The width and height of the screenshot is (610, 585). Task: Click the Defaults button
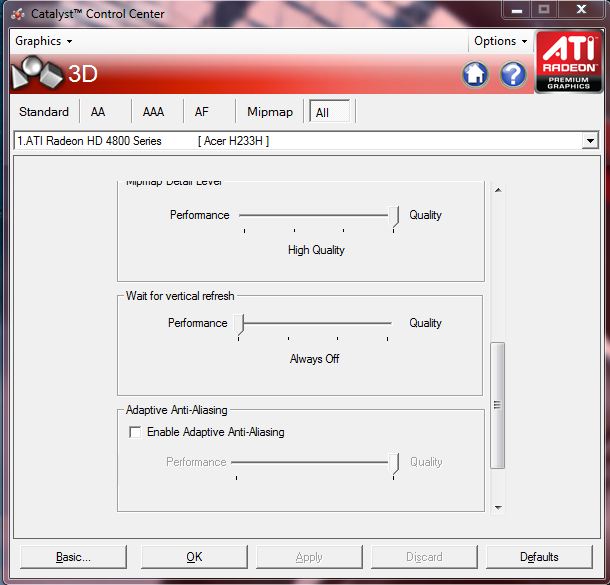point(539,557)
